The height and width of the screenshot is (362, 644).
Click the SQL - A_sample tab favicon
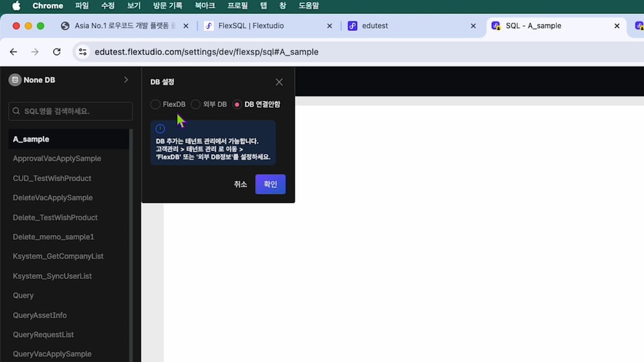[496, 26]
